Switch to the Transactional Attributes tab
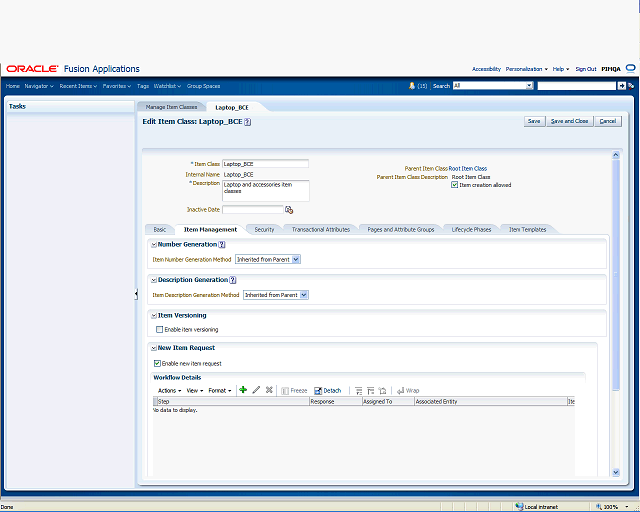 321,229
